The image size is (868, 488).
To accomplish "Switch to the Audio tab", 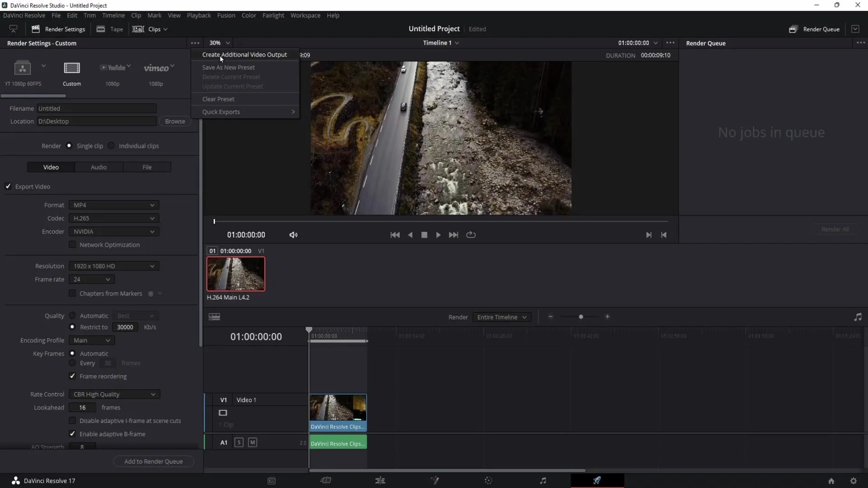I will point(99,167).
